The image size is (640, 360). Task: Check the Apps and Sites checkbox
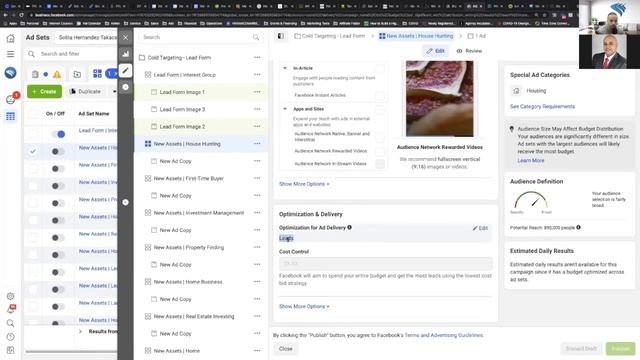(x=380, y=109)
